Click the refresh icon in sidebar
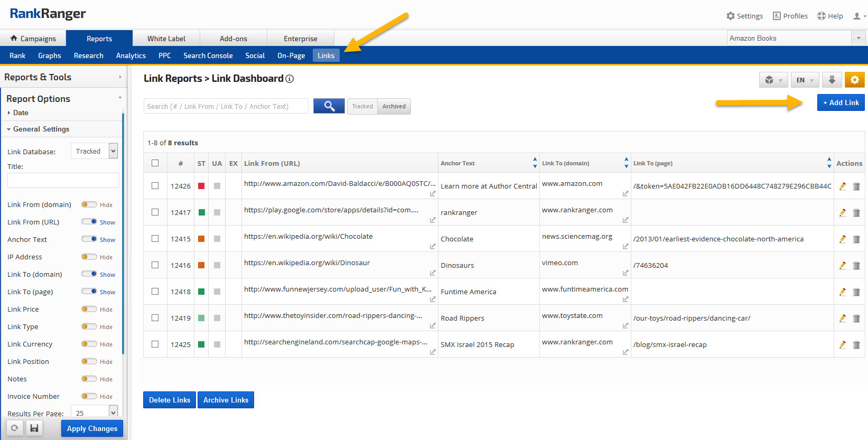Image resolution: width=868 pixels, height=440 pixels. pos(15,428)
